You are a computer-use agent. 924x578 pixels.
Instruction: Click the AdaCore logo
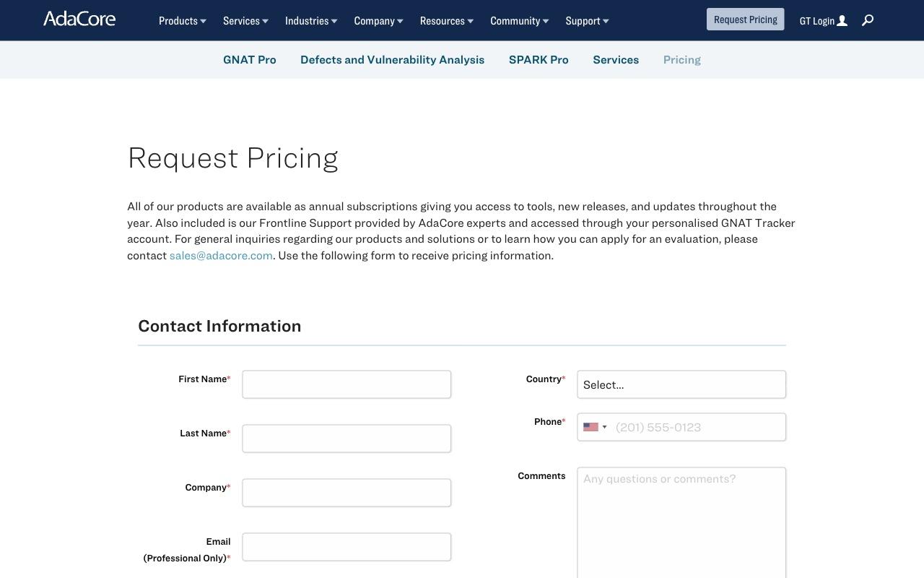point(79,19)
